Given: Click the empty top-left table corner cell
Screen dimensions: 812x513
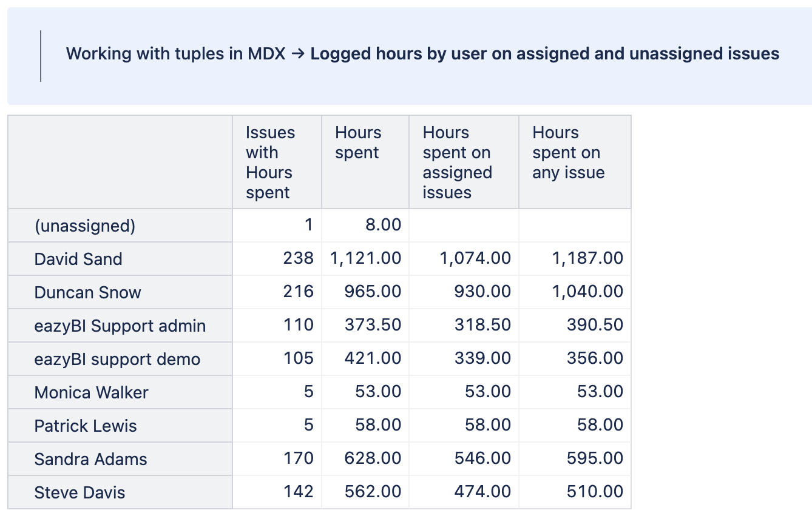Looking at the screenshot, I should tap(120, 163).
